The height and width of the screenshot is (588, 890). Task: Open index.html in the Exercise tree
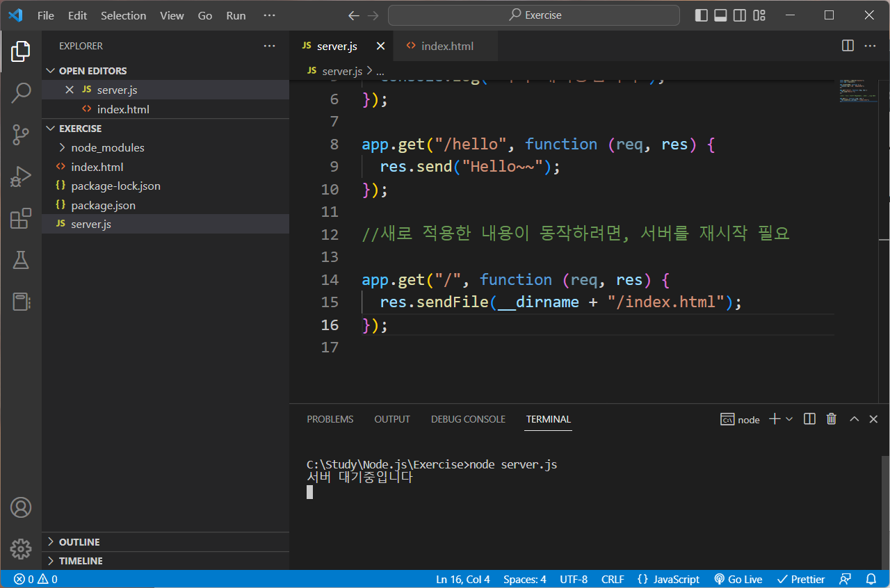[165, 167]
